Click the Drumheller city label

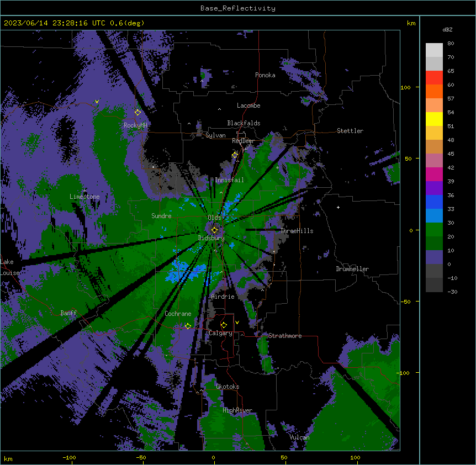[x=352, y=269]
